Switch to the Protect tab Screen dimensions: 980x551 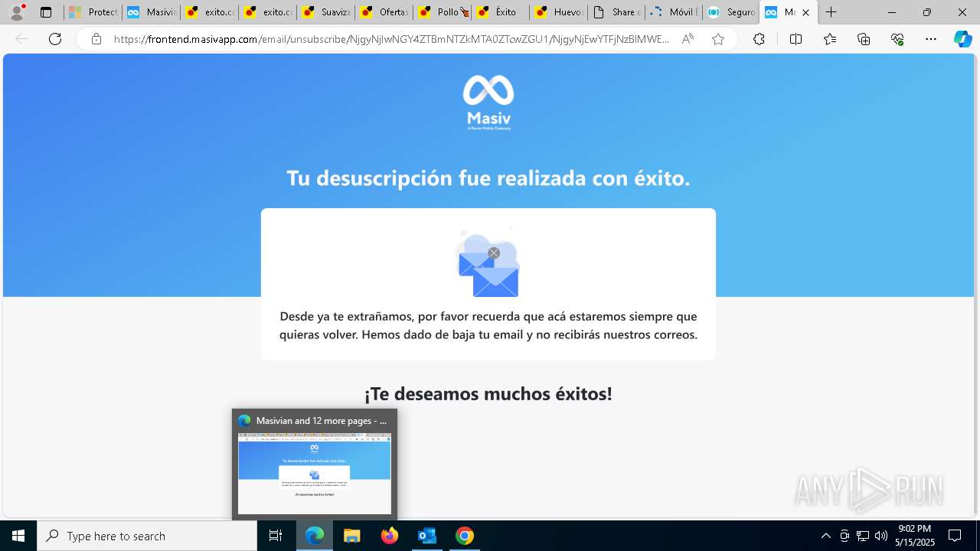click(93, 12)
